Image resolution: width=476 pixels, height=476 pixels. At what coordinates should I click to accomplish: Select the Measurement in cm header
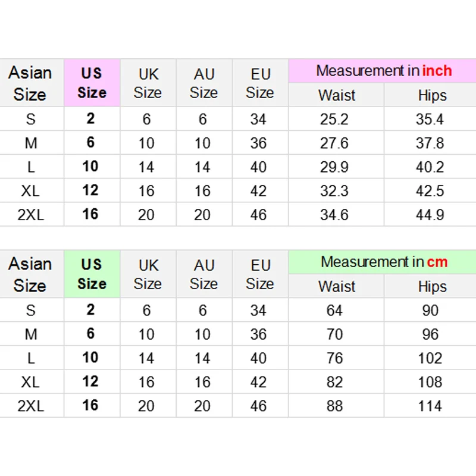(383, 262)
